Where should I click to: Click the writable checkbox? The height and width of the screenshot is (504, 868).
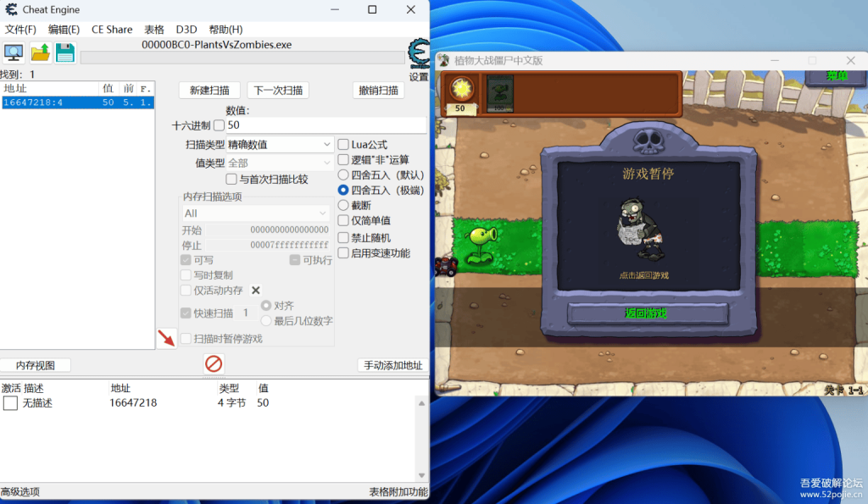tap(186, 260)
